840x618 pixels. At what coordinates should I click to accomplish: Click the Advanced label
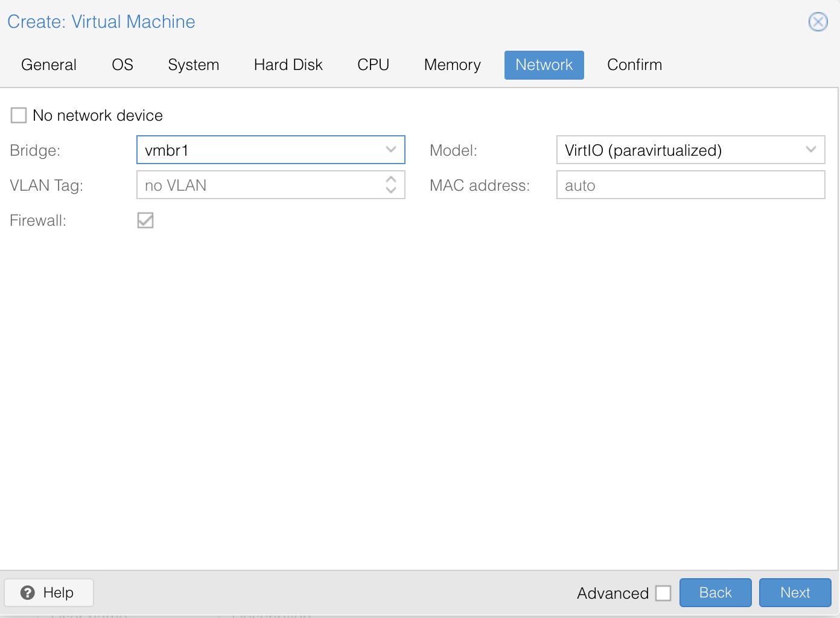613,593
